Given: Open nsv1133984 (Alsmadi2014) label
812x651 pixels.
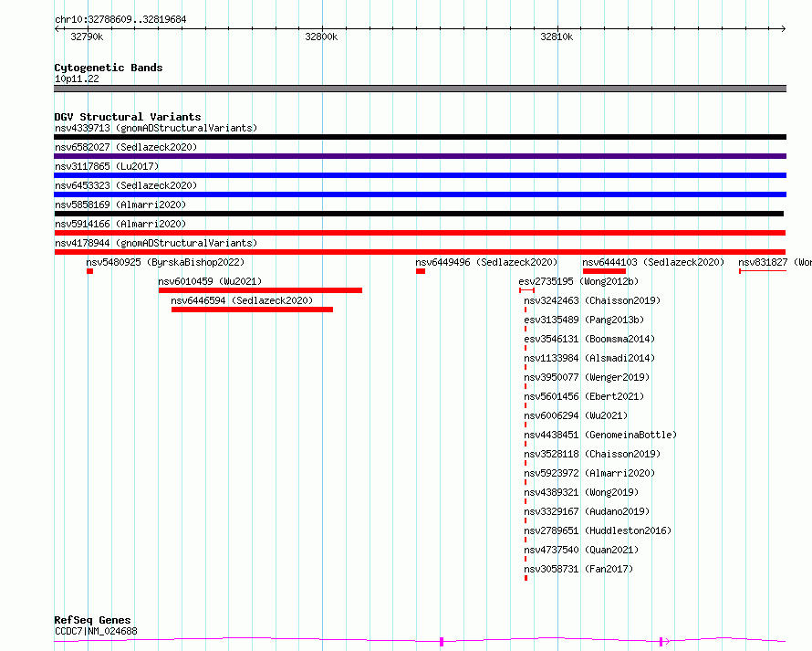Looking at the screenshot, I should pos(589,358).
